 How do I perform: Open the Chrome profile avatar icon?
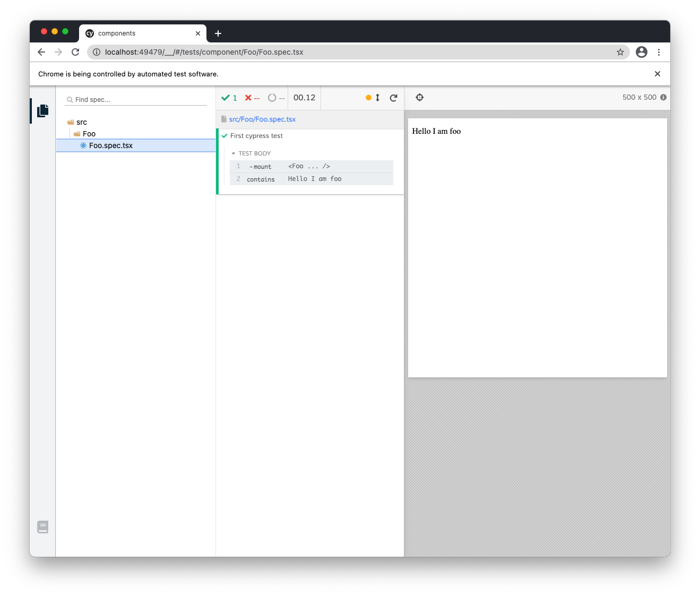641,52
